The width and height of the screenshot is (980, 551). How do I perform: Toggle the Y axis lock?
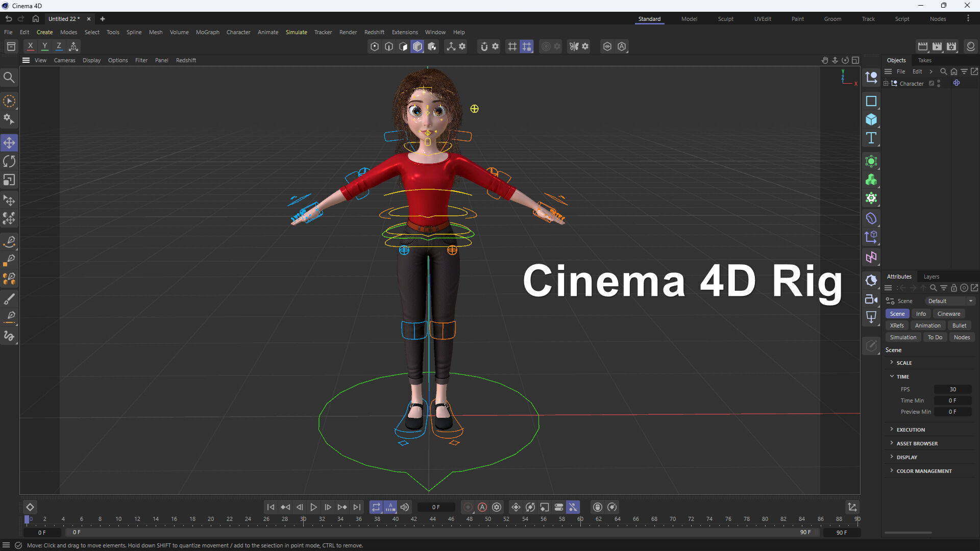[45, 46]
